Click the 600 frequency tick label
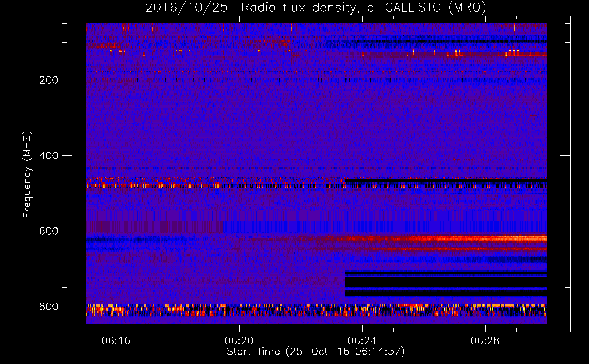 click(x=49, y=231)
